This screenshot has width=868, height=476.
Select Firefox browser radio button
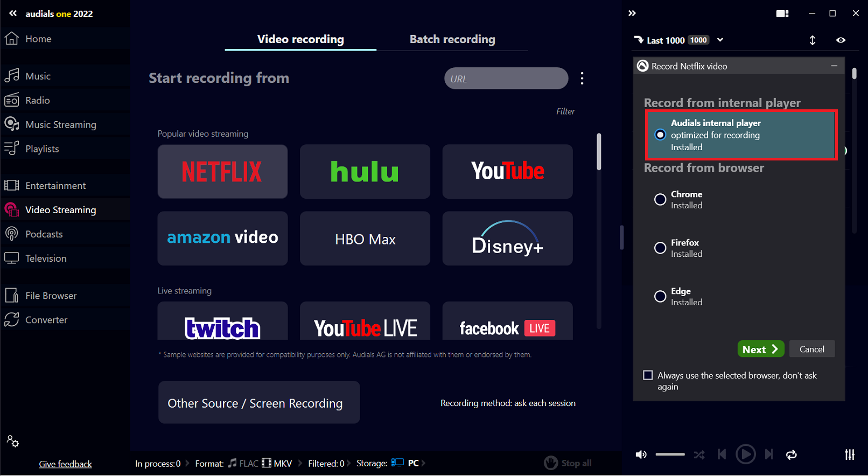[x=660, y=248]
